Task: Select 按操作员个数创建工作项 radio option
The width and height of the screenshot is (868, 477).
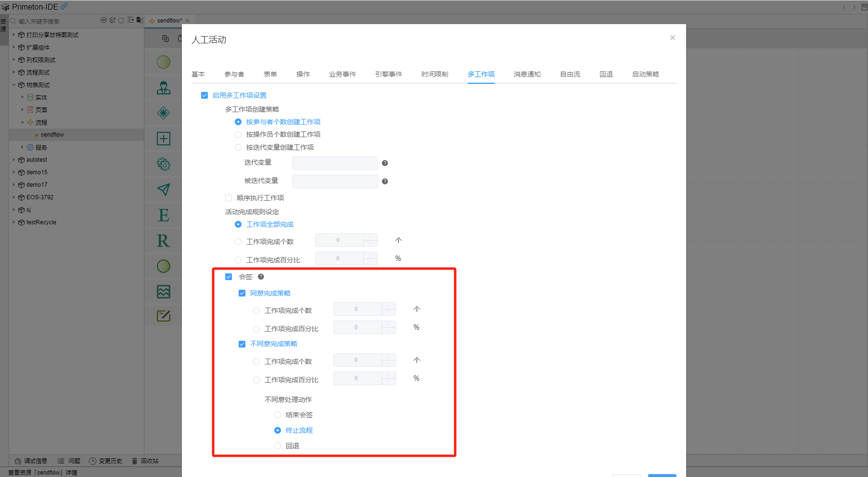Action: [238, 135]
